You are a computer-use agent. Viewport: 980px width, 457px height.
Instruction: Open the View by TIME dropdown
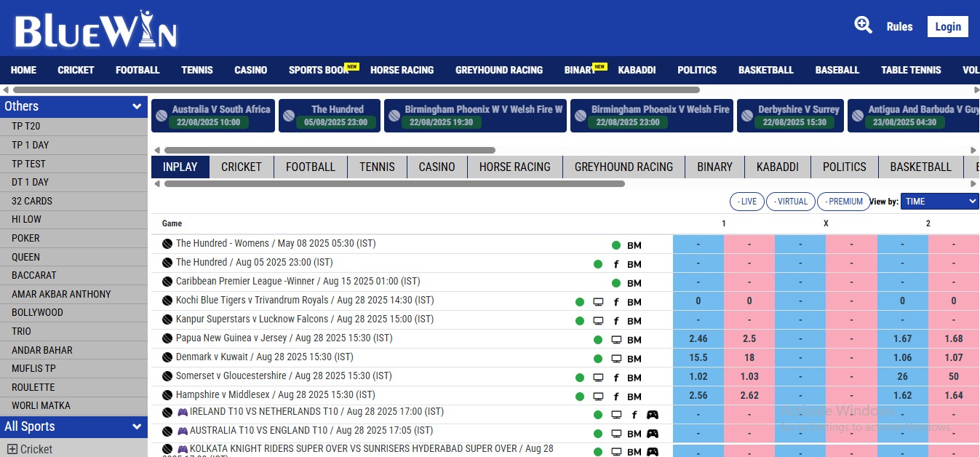[x=939, y=202]
